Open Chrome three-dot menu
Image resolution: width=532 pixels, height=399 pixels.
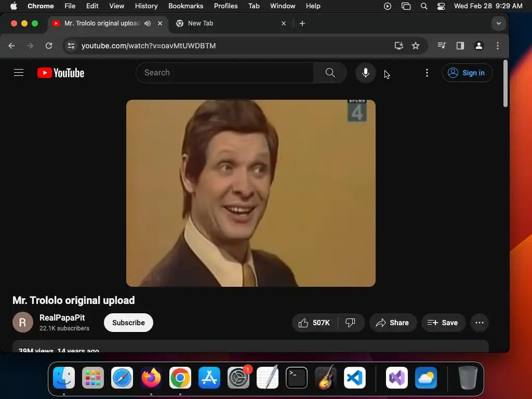(x=497, y=46)
